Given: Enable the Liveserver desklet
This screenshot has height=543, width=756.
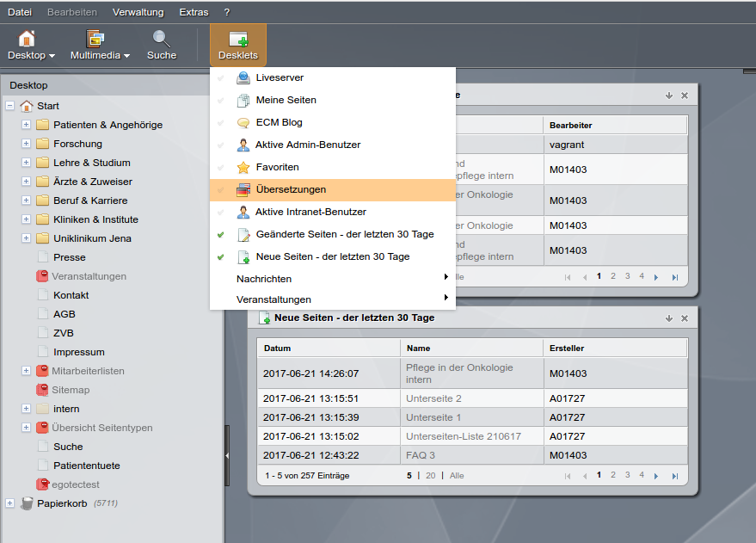Looking at the screenshot, I should tap(220, 77).
